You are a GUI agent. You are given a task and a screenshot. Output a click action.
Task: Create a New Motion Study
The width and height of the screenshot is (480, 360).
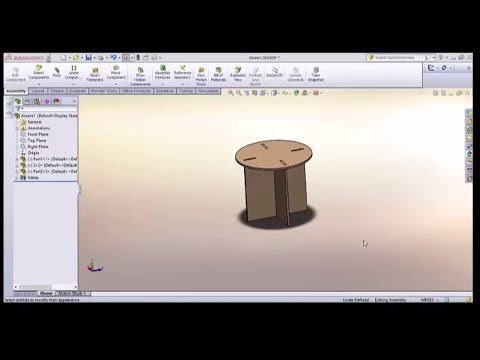[201, 76]
